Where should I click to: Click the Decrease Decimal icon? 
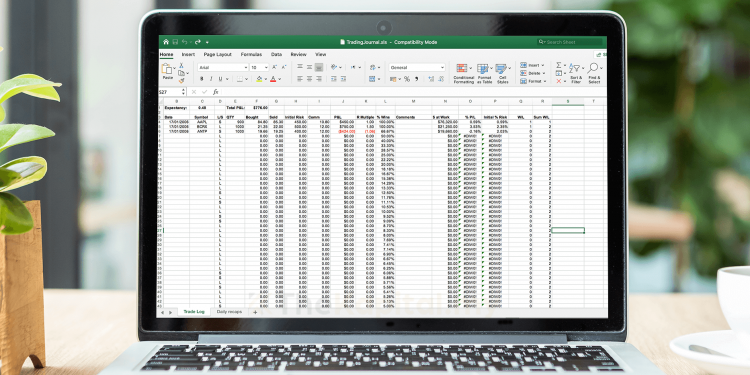coord(440,79)
